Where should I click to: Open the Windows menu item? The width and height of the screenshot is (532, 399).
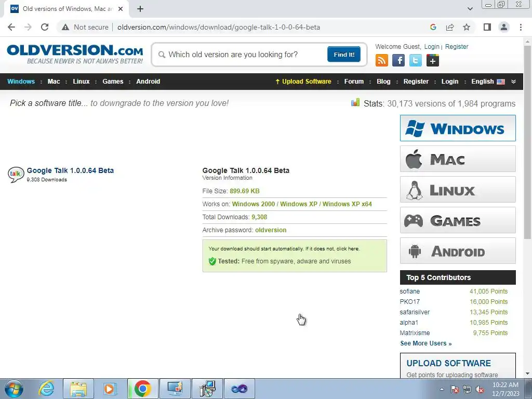pyautogui.click(x=21, y=82)
